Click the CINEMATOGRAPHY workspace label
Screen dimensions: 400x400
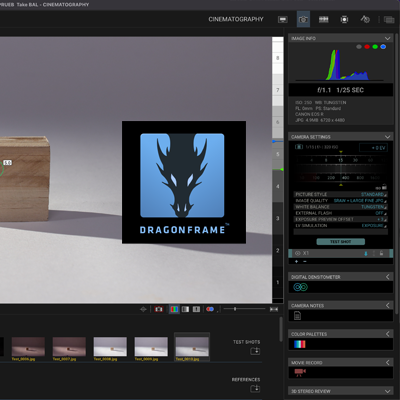coord(236,19)
